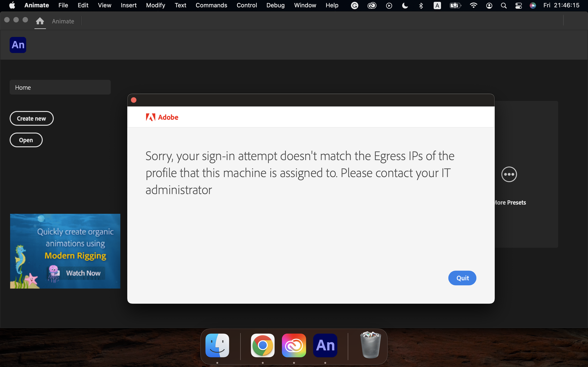The width and height of the screenshot is (588, 367).
Task: Switch to the Animate tab
Action: click(x=63, y=21)
